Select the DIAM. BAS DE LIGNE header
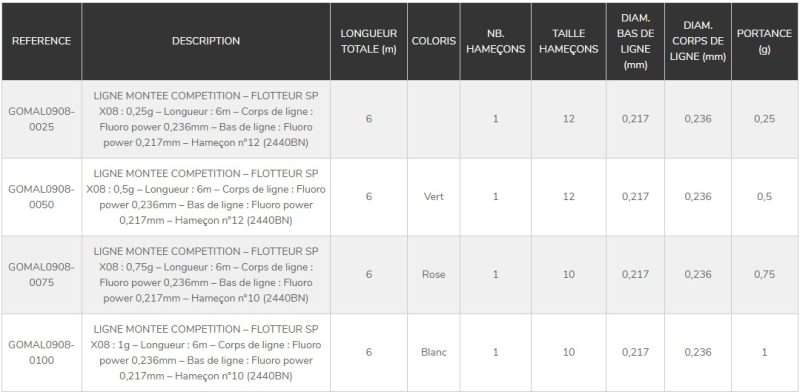The height and width of the screenshot is (392, 800). [635, 41]
